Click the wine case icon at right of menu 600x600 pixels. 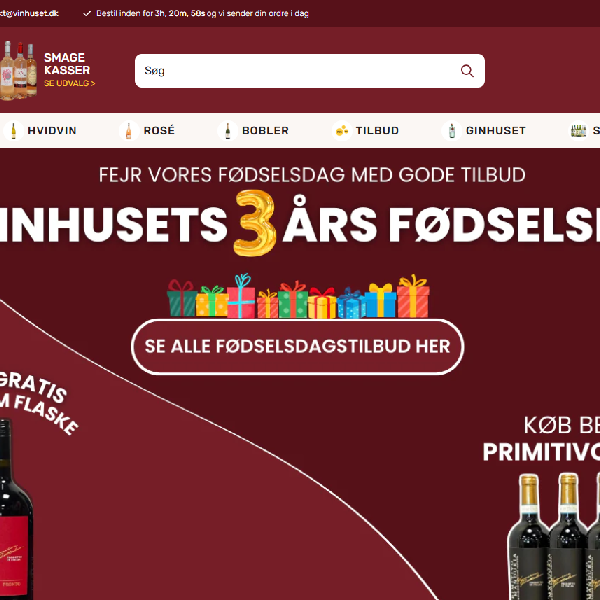[x=578, y=130]
